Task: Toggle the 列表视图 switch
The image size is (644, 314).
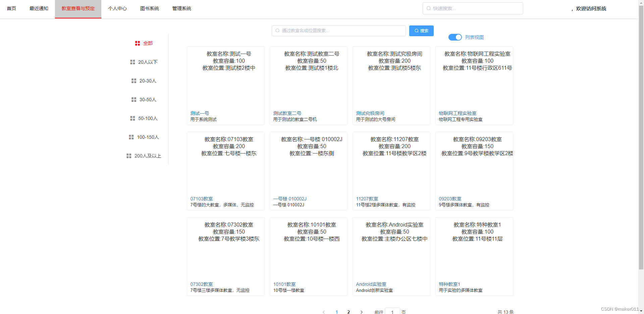Action: pos(455,37)
